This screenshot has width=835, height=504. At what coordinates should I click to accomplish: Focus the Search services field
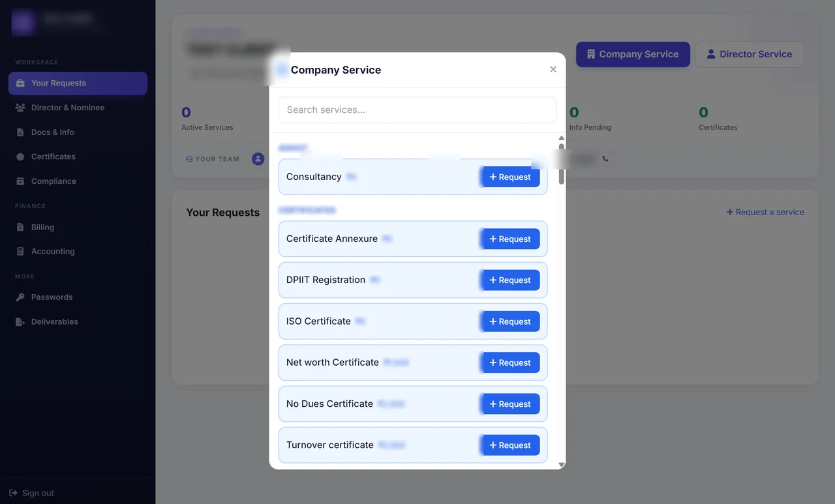click(x=417, y=110)
